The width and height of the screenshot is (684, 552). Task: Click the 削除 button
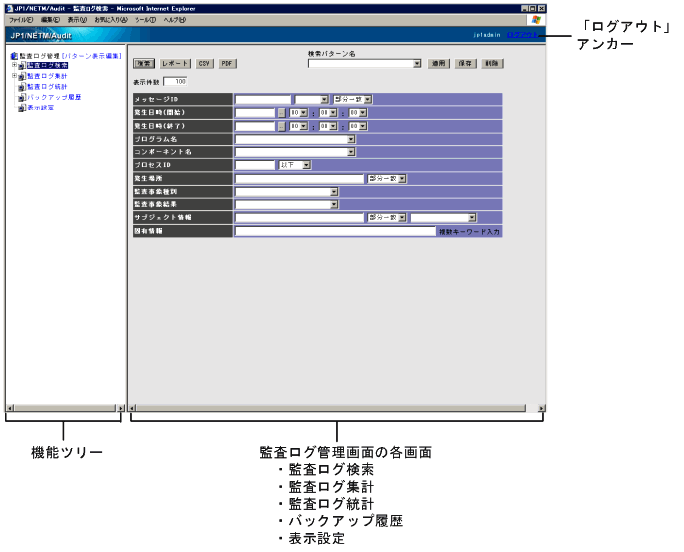[x=492, y=64]
